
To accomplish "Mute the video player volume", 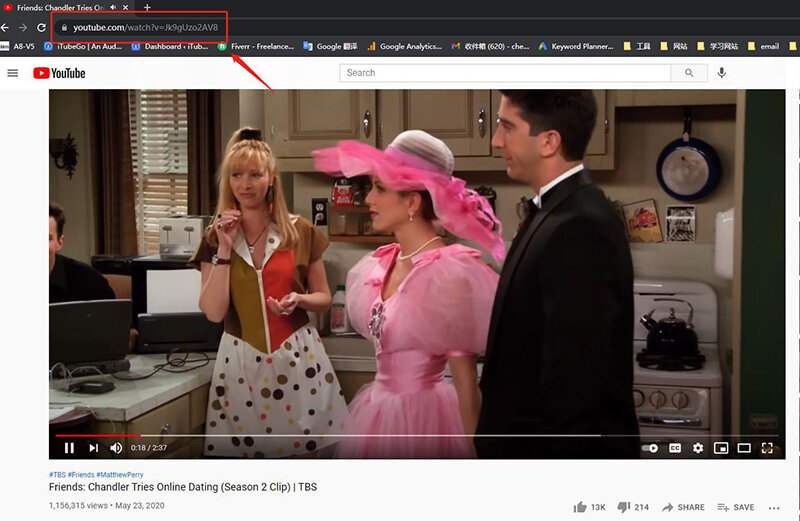I will pyautogui.click(x=116, y=448).
